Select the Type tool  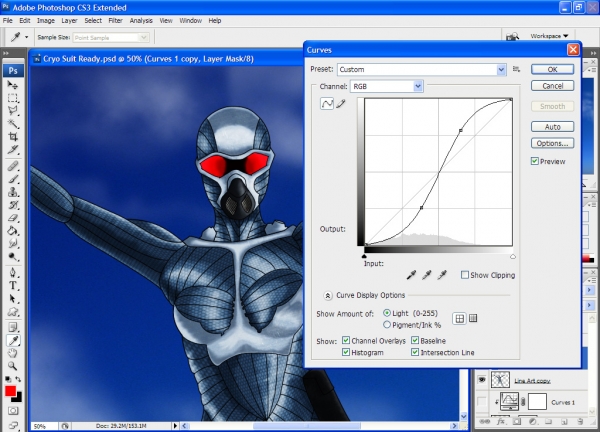(13, 285)
